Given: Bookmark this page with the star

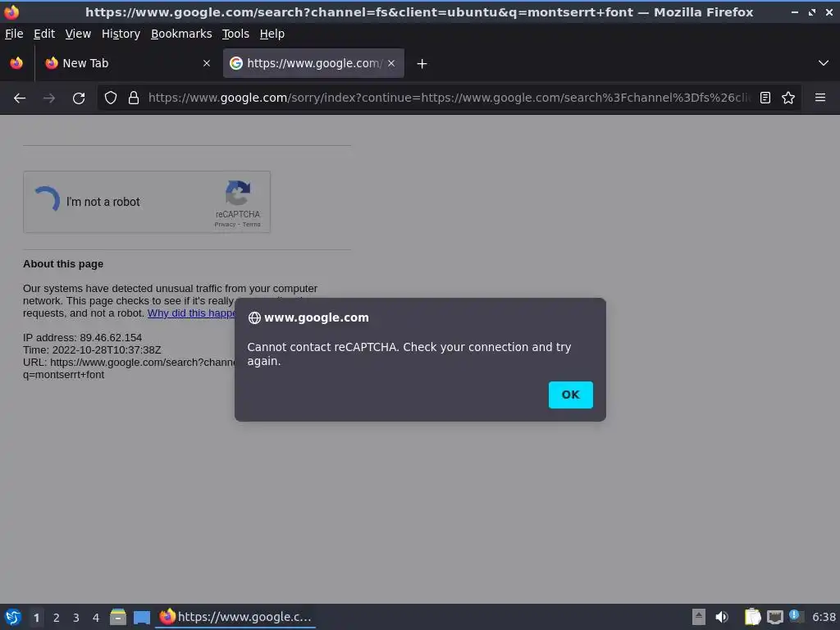Looking at the screenshot, I should (788, 98).
